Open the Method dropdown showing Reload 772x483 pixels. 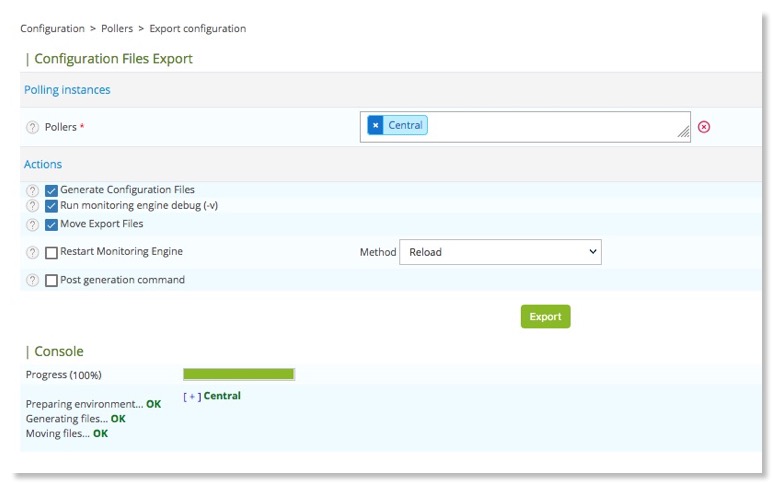[x=499, y=252]
